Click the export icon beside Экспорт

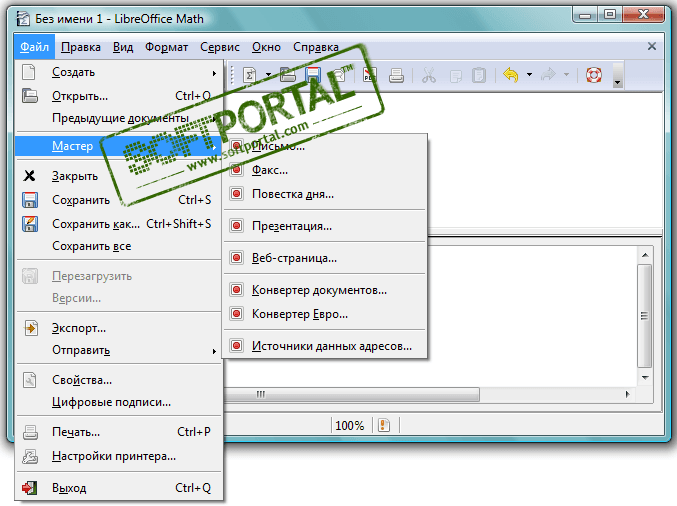(x=31, y=328)
